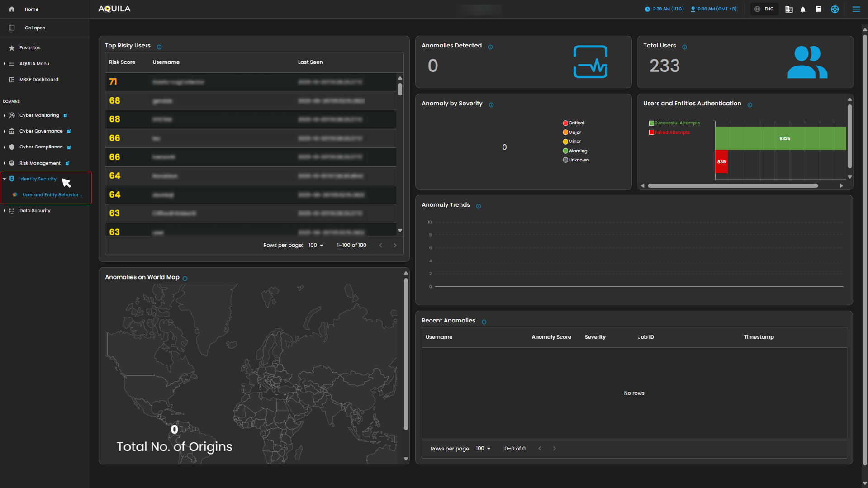Viewport: 868px width, 488px height.
Task: Toggle Successful Attempts legend item
Action: click(674, 123)
